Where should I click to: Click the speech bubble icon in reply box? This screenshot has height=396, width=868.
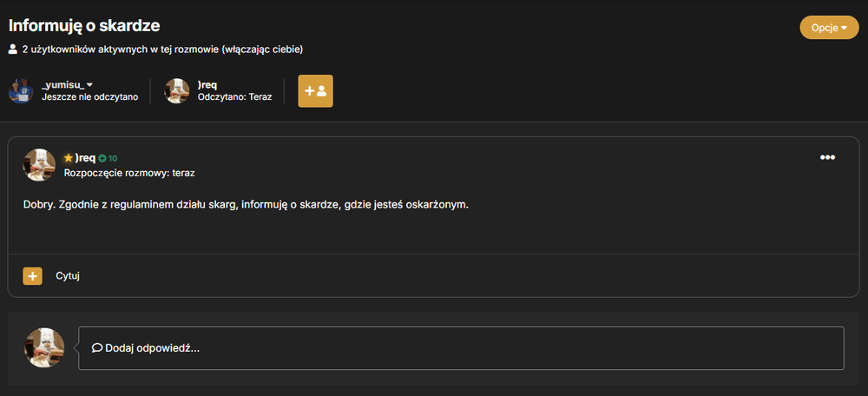97,348
